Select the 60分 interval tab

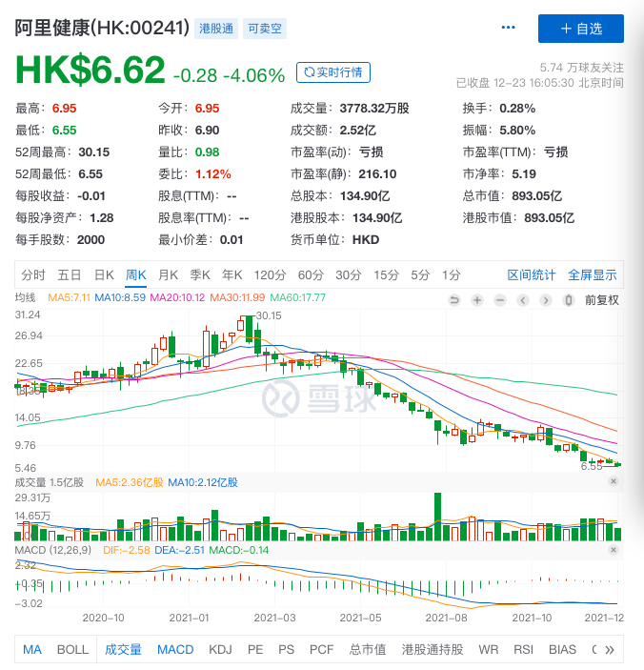[x=311, y=274]
